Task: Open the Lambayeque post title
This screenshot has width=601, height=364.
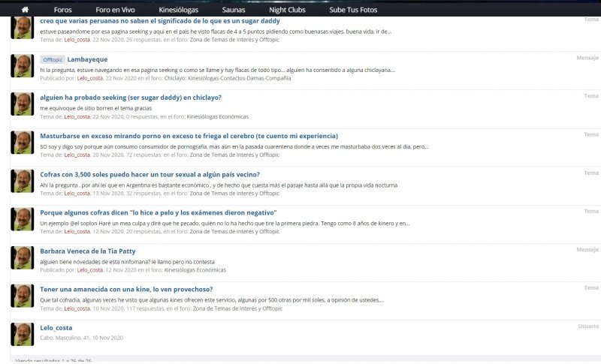Action: click(x=87, y=59)
